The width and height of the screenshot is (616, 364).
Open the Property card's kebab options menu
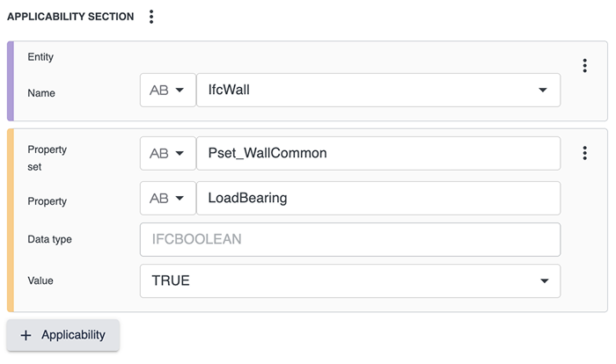coord(584,153)
